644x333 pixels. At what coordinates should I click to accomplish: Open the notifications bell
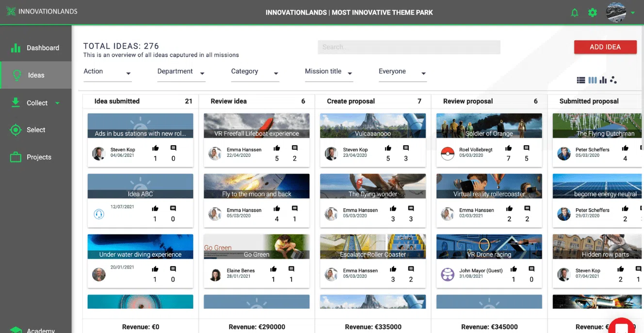coord(575,13)
